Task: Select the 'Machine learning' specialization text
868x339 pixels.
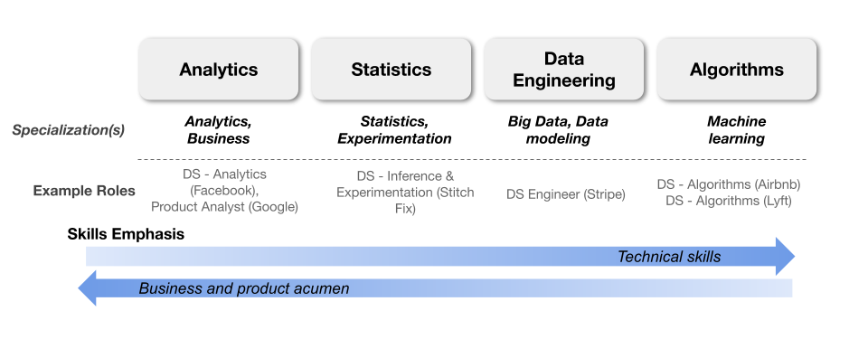Action: click(737, 129)
